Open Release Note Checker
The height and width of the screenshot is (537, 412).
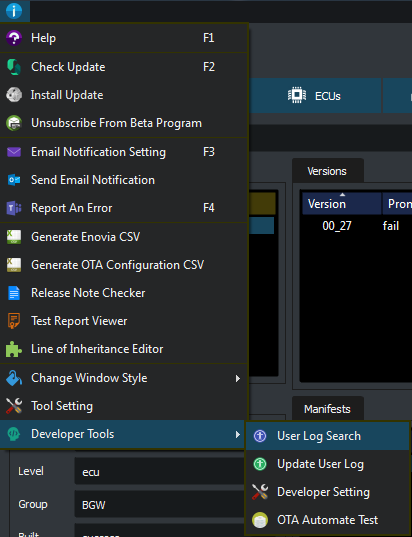click(124, 293)
